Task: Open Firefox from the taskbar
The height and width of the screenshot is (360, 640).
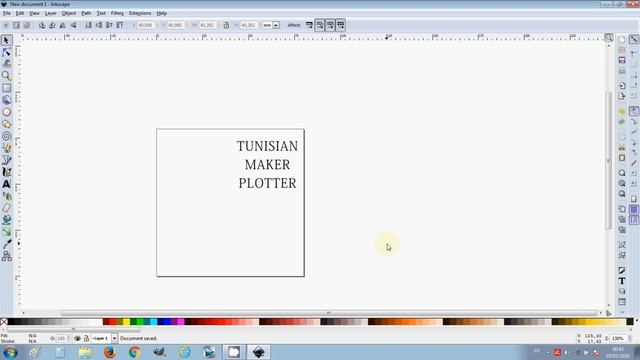Action: point(109,352)
